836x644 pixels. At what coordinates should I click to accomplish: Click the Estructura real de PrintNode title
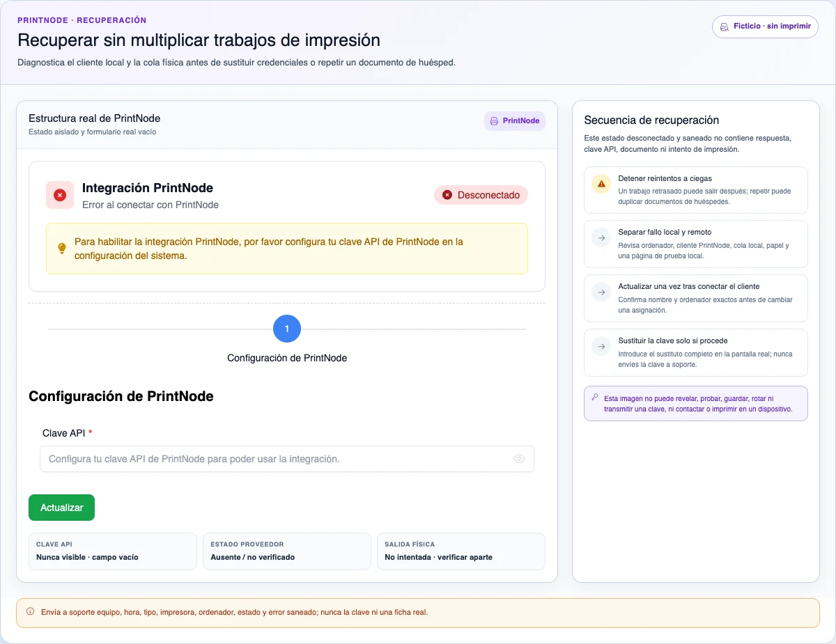[95, 118]
